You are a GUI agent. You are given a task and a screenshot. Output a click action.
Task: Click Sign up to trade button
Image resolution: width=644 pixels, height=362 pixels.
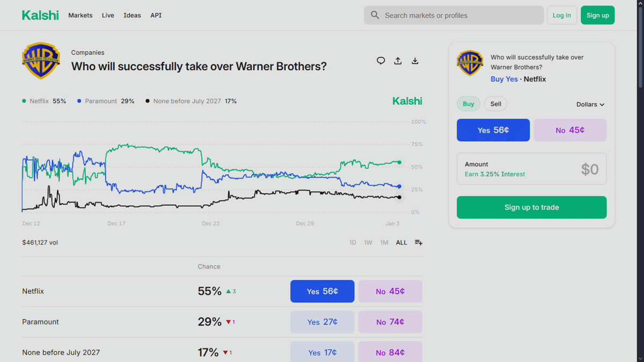click(531, 207)
